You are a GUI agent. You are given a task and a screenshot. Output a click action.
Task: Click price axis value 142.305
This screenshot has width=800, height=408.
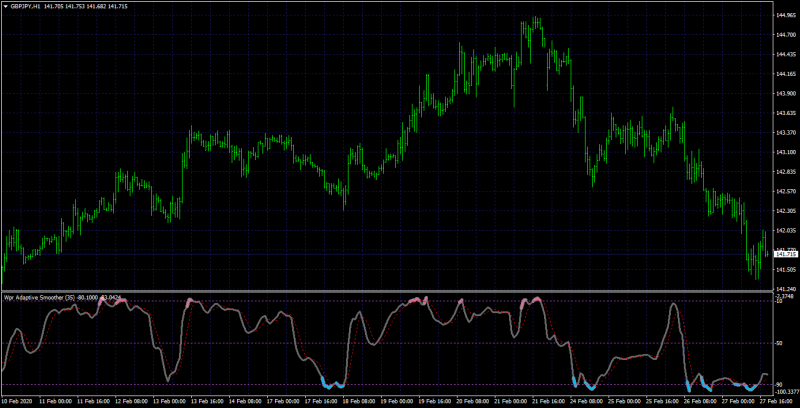[x=786, y=211]
